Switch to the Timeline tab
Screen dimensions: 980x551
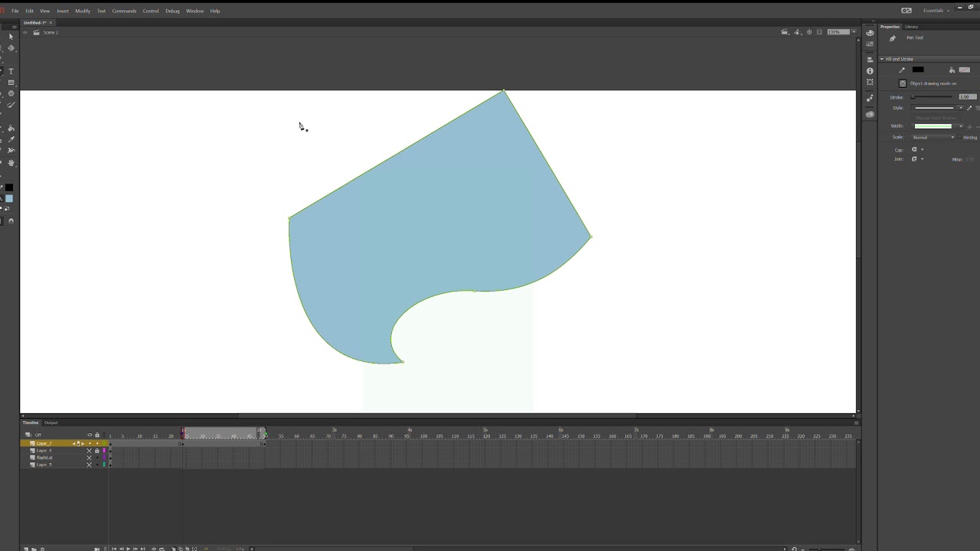(x=31, y=422)
